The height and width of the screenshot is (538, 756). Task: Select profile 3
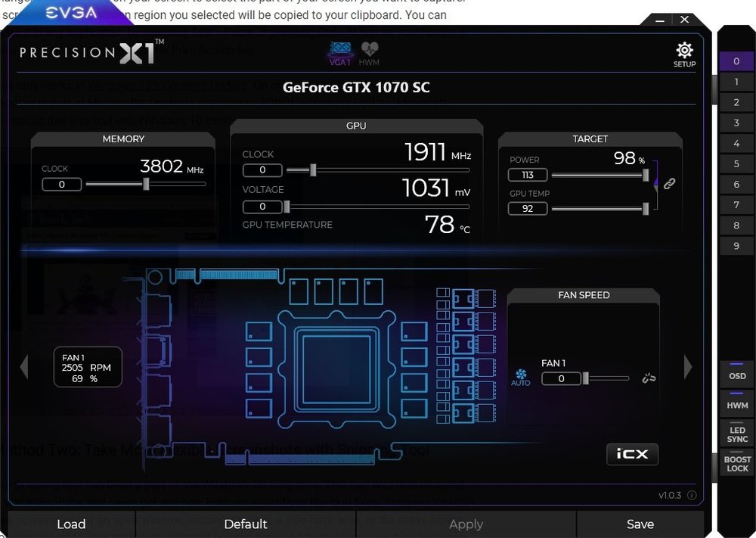pyautogui.click(x=736, y=123)
